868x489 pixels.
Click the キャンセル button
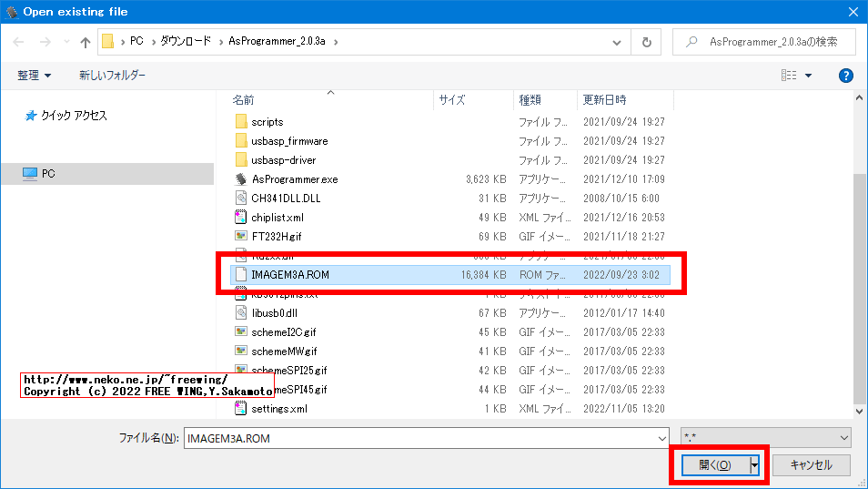[x=811, y=465]
